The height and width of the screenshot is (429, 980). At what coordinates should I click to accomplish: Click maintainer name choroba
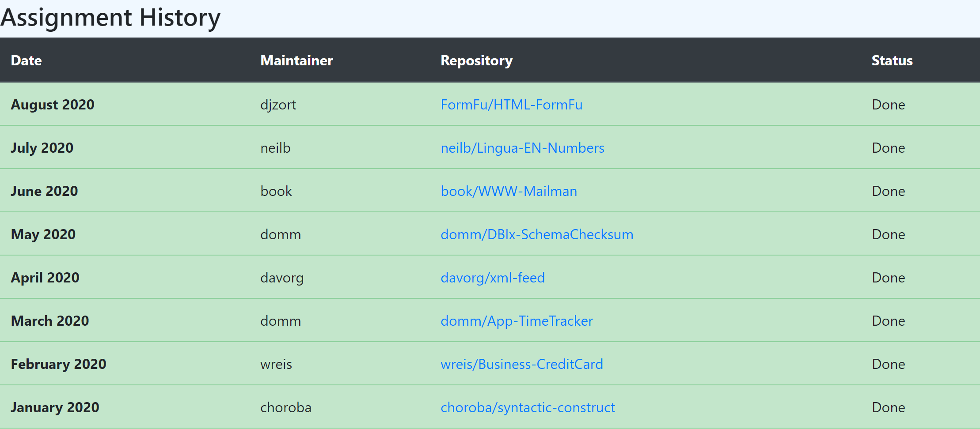pos(285,407)
